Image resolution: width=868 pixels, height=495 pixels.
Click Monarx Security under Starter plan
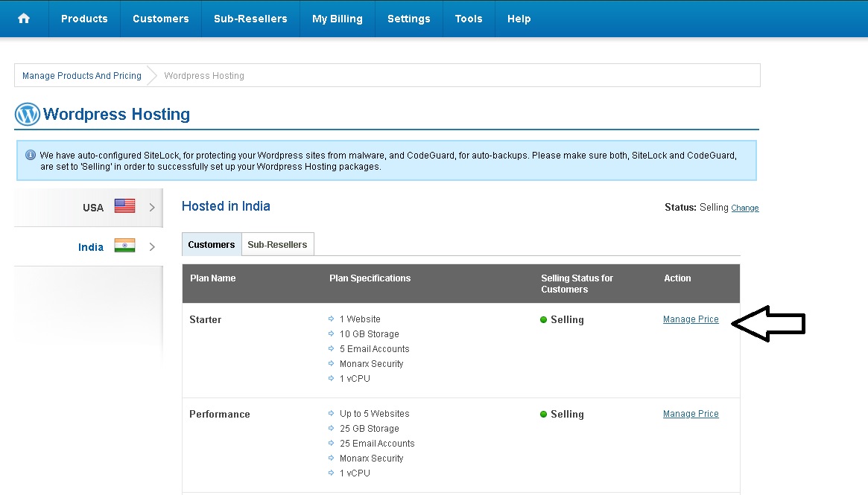tap(372, 364)
